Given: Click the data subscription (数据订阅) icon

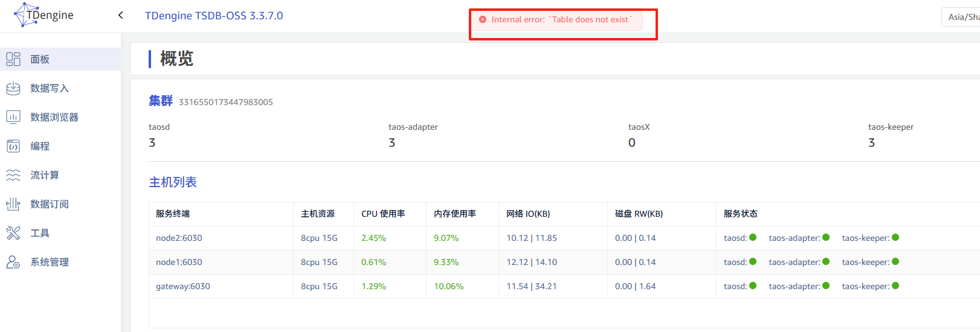Looking at the screenshot, I should point(13,204).
